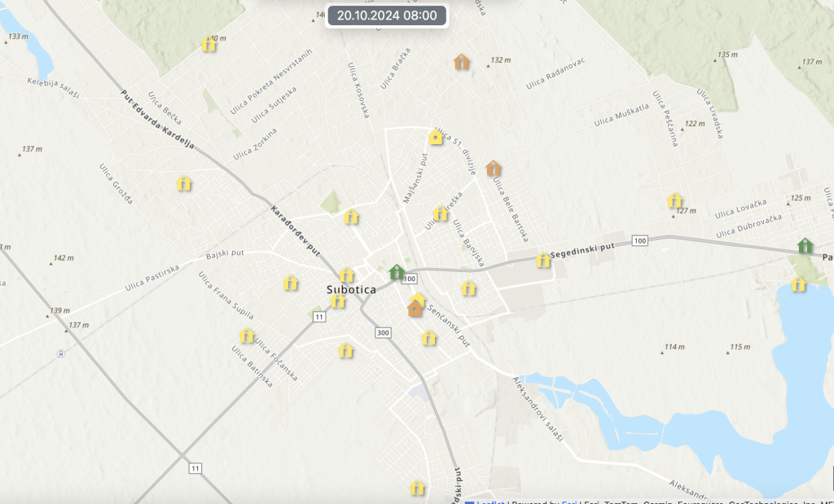Click green house marker next to route 100 shield
The image size is (834, 504).
[x=397, y=272]
